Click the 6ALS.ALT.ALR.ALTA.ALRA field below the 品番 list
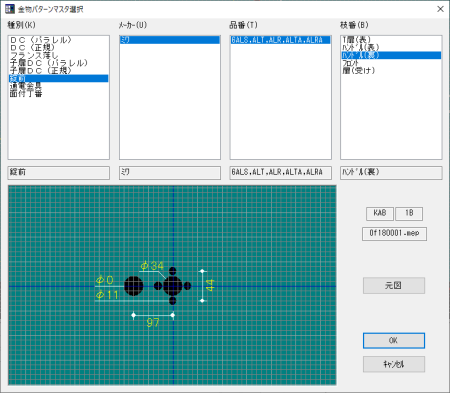 tap(280, 173)
